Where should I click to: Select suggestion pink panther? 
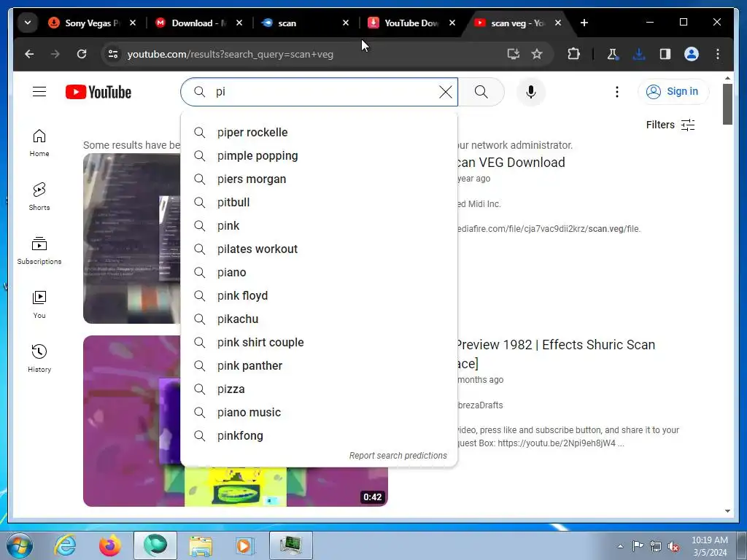(x=319, y=366)
